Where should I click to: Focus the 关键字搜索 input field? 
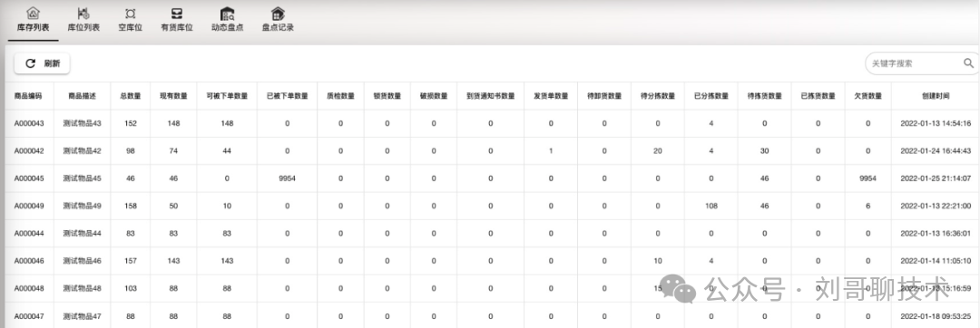click(915, 63)
